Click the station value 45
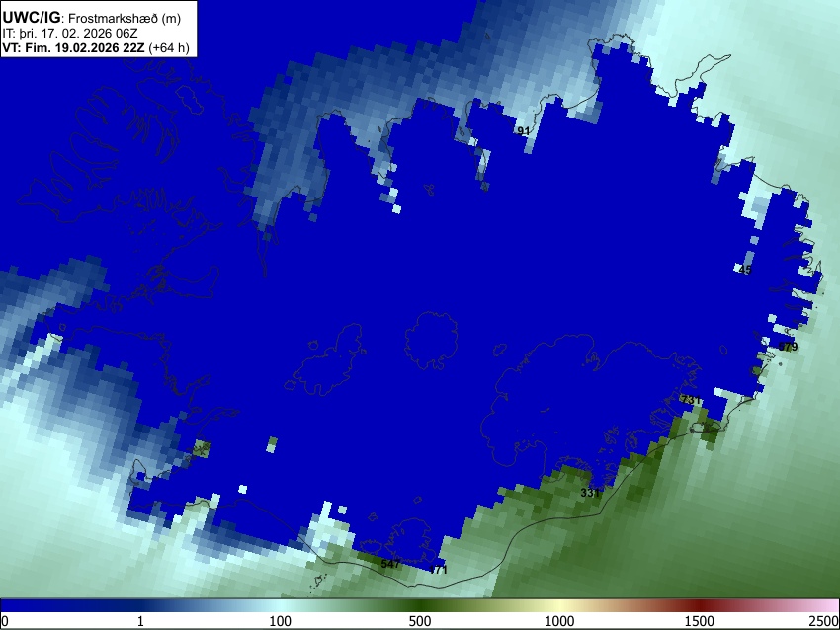 click(x=745, y=270)
